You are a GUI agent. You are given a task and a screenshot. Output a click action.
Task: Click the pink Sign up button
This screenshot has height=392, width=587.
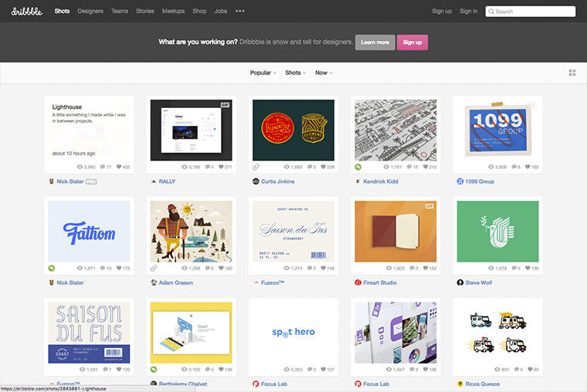coord(412,42)
